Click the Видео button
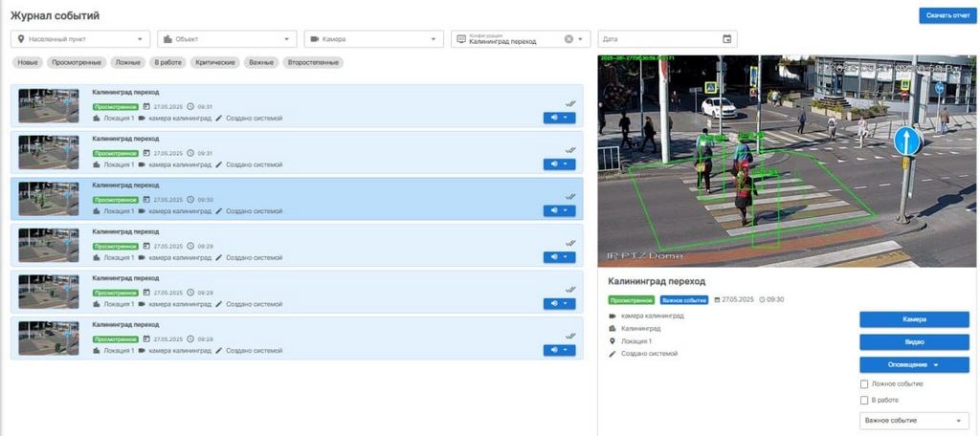 pyautogui.click(x=913, y=341)
